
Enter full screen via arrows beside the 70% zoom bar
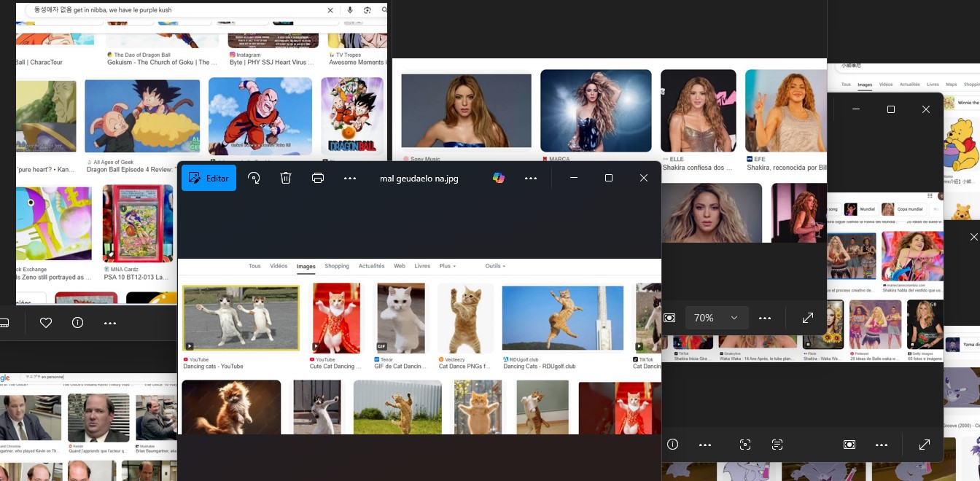[x=808, y=318]
